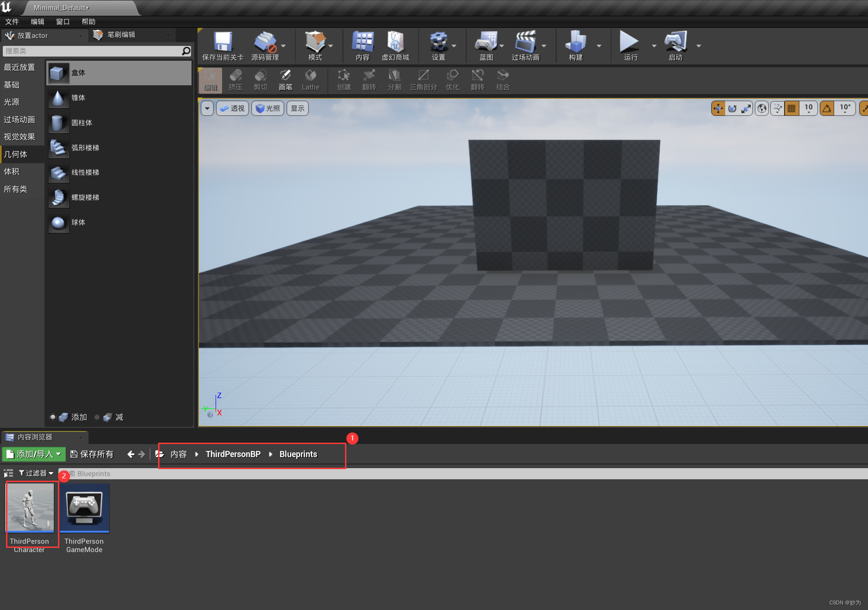
Task: Click the Search Classes input field
Action: click(x=97, y=51)
